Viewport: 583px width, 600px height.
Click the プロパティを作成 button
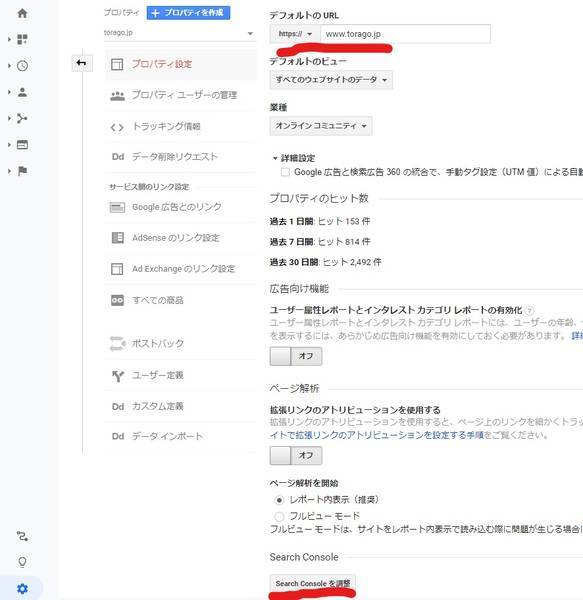point(188,13)
